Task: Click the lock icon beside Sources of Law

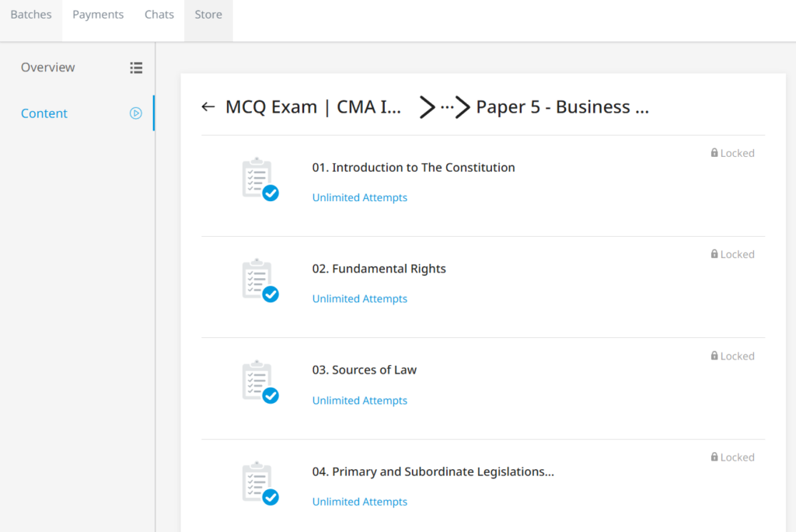Action: pyautogui.click(x=714, y=356)
